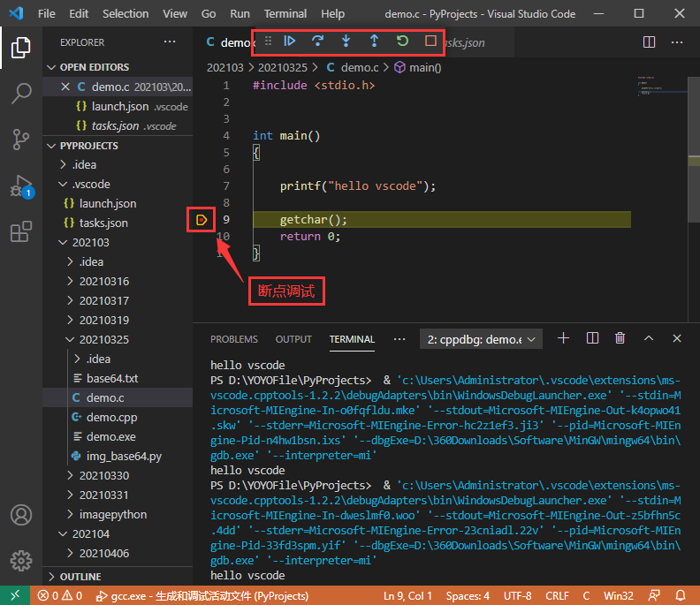Screen dimensions: 700x605
Task: Collapse the 202103 folder
Action: [63, 242]
